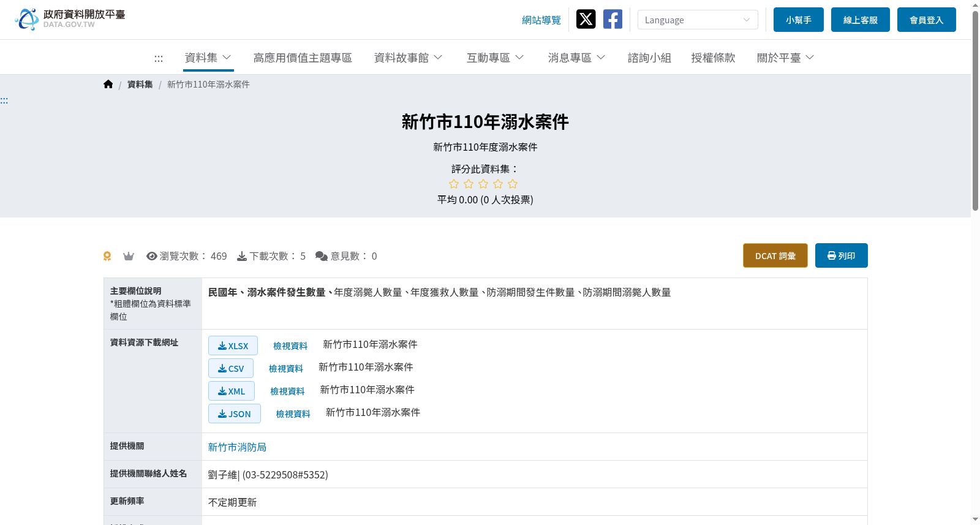Rate dataset with the fifth star
Viewport: 980px width, 525px height.
[x=513, y=184]
